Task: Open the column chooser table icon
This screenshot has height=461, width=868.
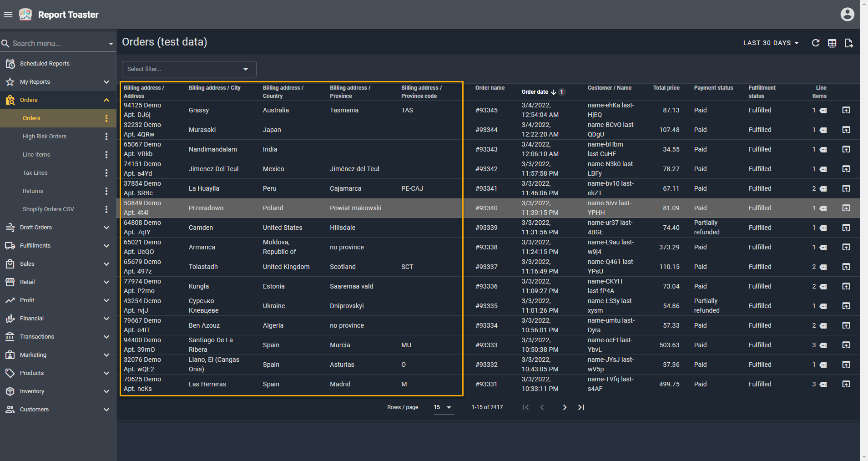Action: [x=832, y=43]
